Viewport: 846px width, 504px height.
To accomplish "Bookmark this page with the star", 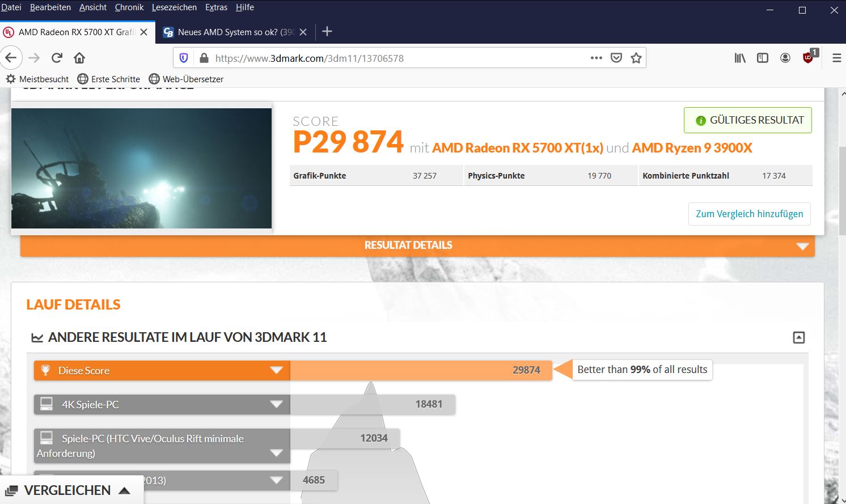I will click(x=636, y=58).
